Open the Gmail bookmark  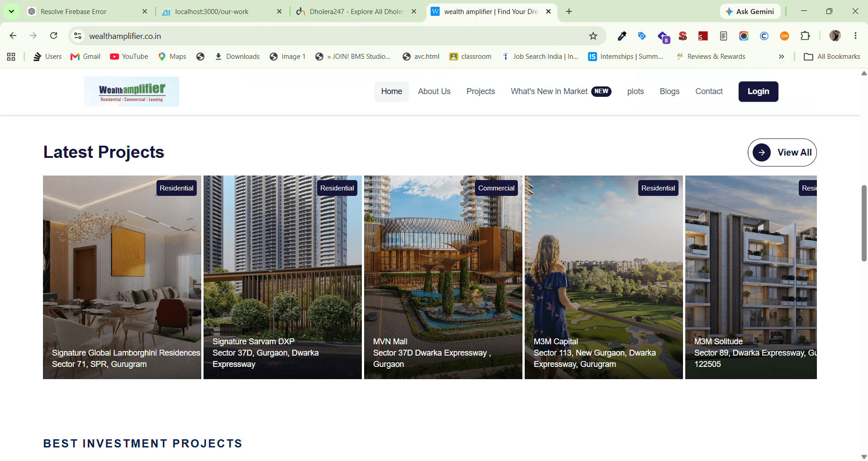pyautogui.click(x=85, y=57)
